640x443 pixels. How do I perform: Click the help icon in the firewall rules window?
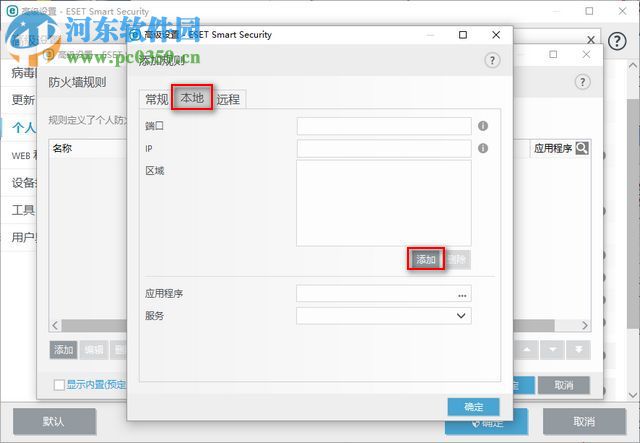(x=583, y=82)
